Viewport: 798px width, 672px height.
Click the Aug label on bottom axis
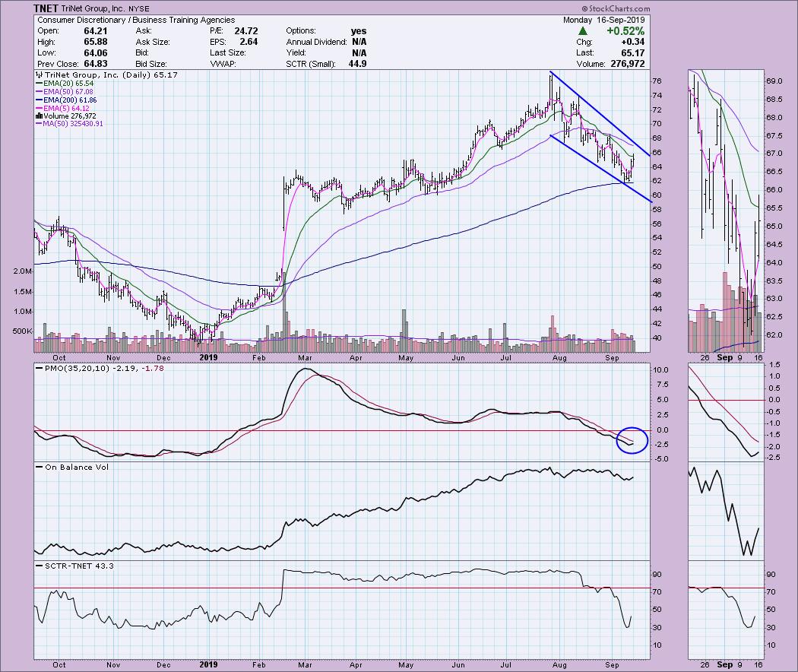click(x=559, y=665)
